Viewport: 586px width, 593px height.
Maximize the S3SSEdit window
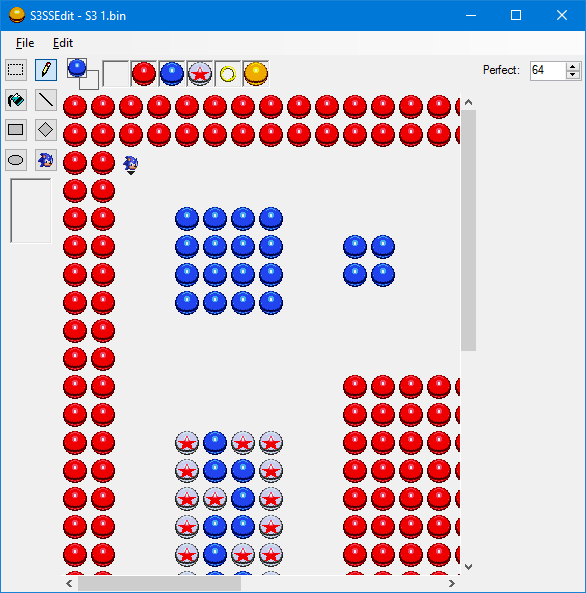[516, 16]
